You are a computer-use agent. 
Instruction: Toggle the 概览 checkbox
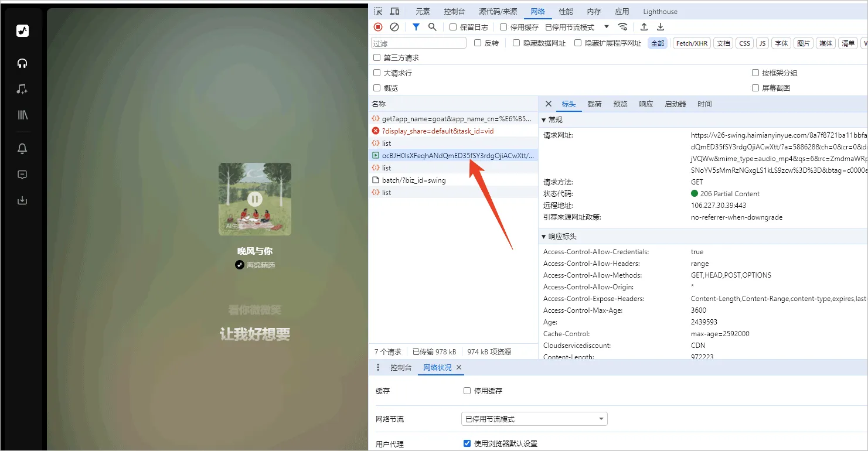[377, 88]
